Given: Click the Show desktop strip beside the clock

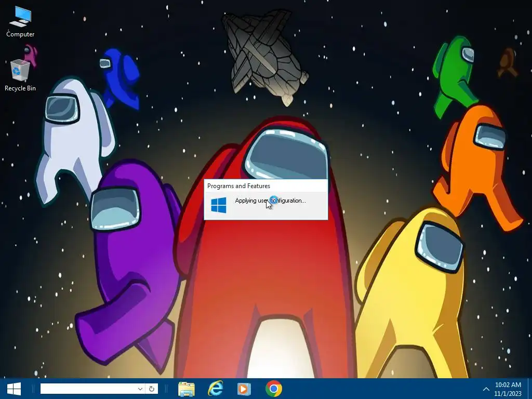Looking at the screenshot, I should [529, 389].
